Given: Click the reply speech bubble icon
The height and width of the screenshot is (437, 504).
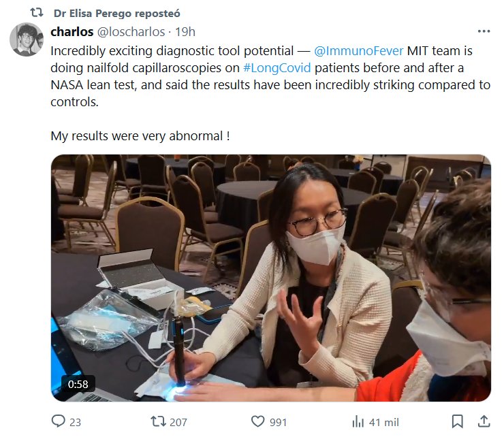Looking at the screenshot, I should click(58, 421).
